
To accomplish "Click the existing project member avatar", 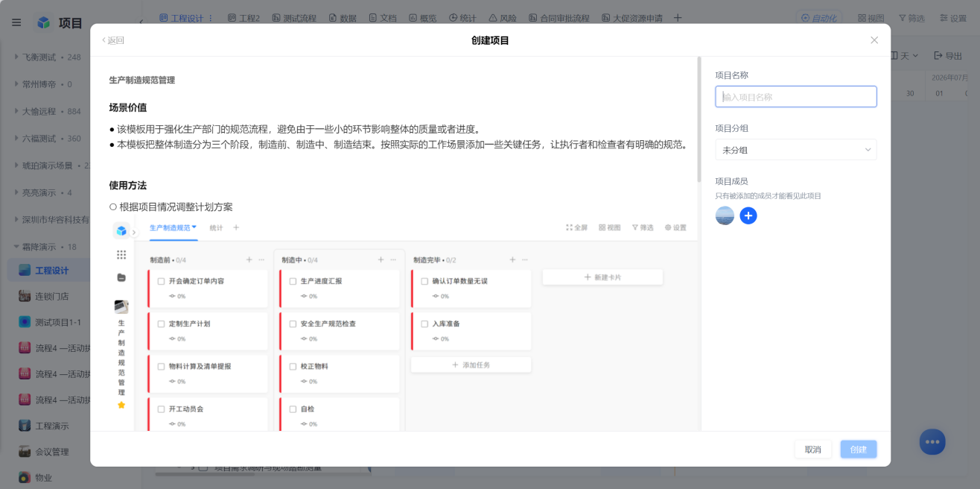I will [x=725, y=215].
